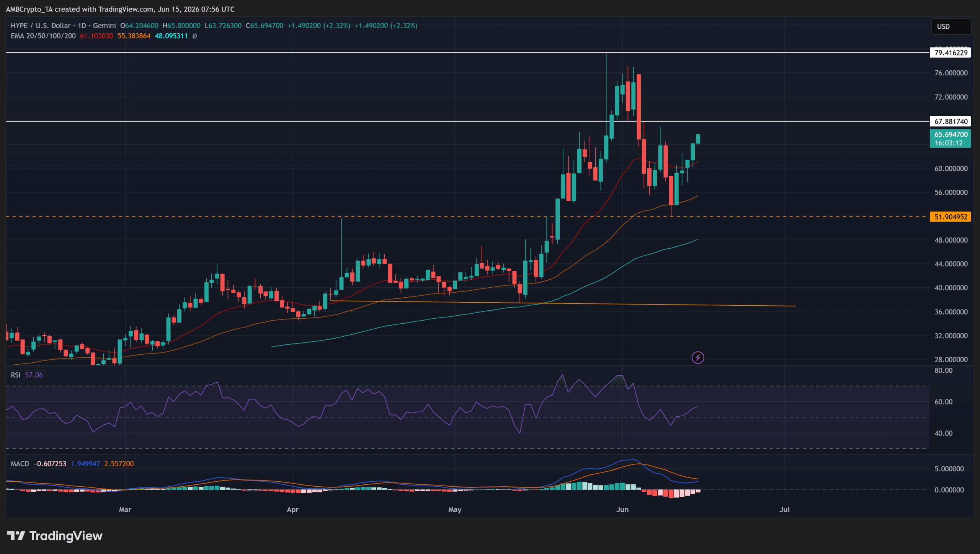Click the AMBCrypto_TA attribution text
The image size is (980, 554).
pyautogui.click(x=29, y=9)
